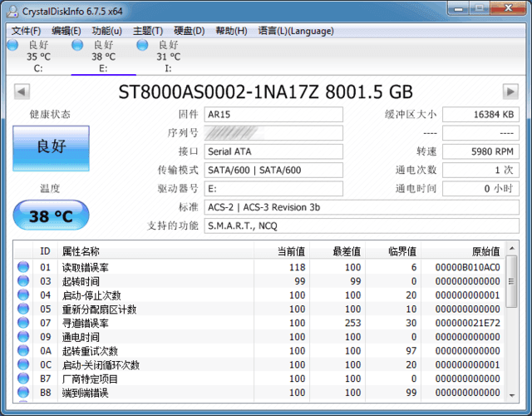This screenshot has height=416, width=532.
Task: Open the 主题(T) menu
Action: pos(148,31)
